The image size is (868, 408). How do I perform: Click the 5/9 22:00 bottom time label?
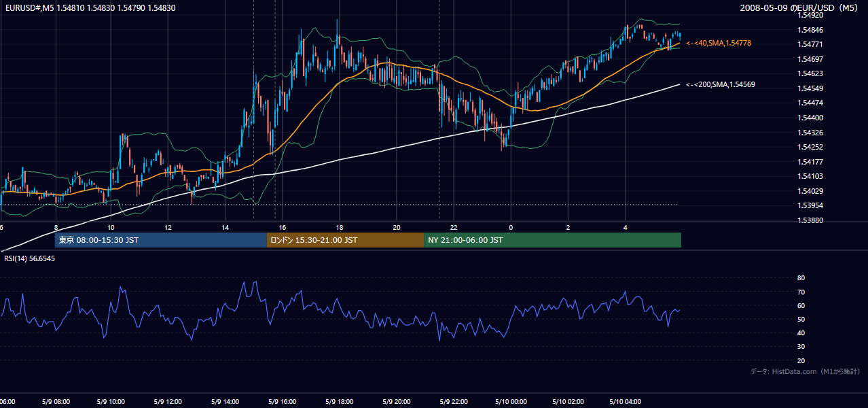[453, 402]
